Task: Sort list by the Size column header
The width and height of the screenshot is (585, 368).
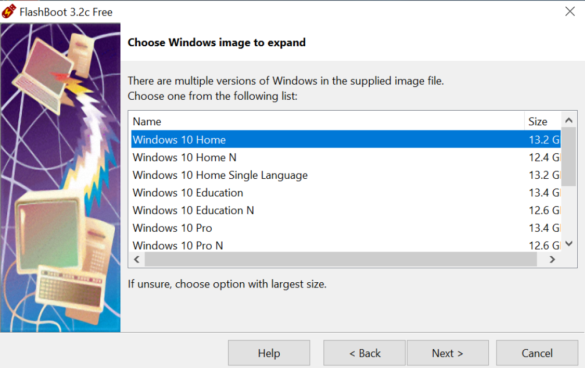Action: pos(542,121)
